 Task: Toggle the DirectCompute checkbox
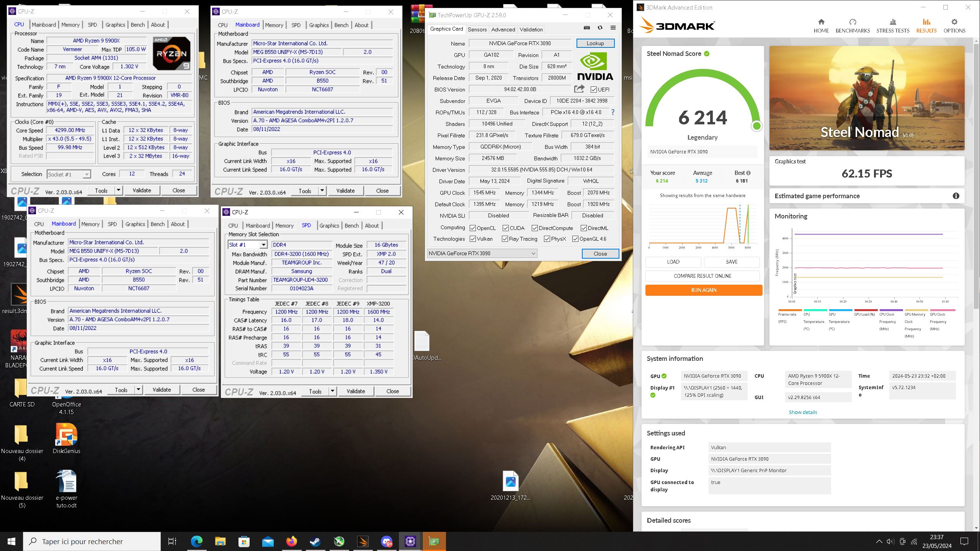(x=535, y=228)
